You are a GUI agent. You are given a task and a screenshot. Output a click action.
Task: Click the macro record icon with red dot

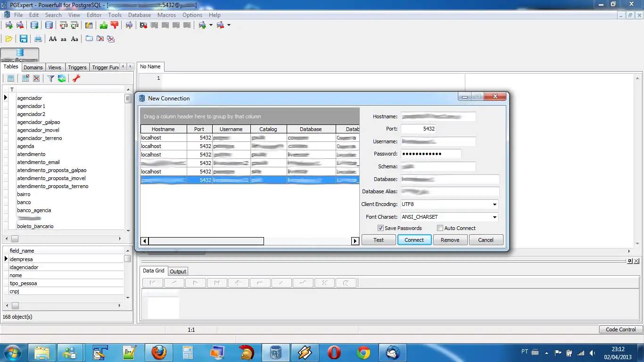144,25
